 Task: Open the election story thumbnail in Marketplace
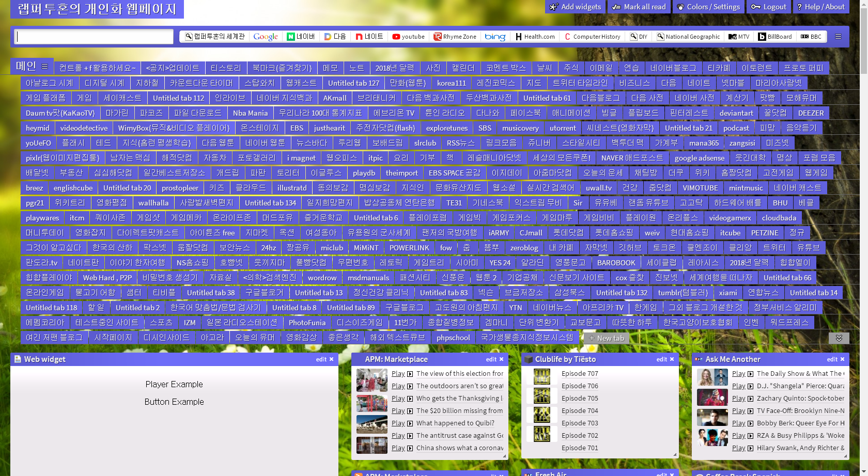coord(371,381)
